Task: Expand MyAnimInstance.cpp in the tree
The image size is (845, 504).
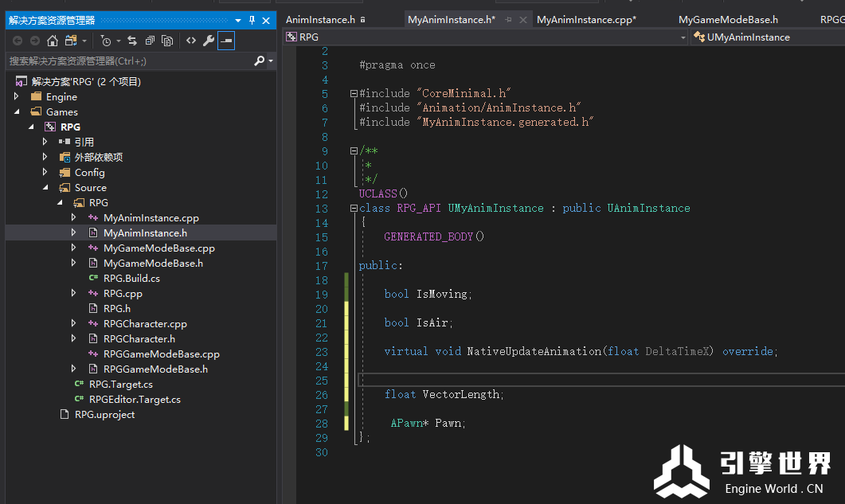Action: coord(74,217)
